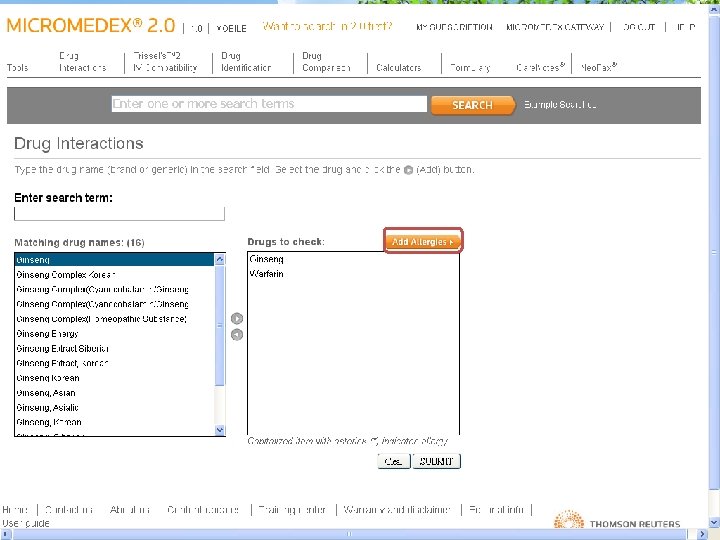Open the Editorial info footer link
The width and height of the screenshot is (720, 540).
pos(496,510)
